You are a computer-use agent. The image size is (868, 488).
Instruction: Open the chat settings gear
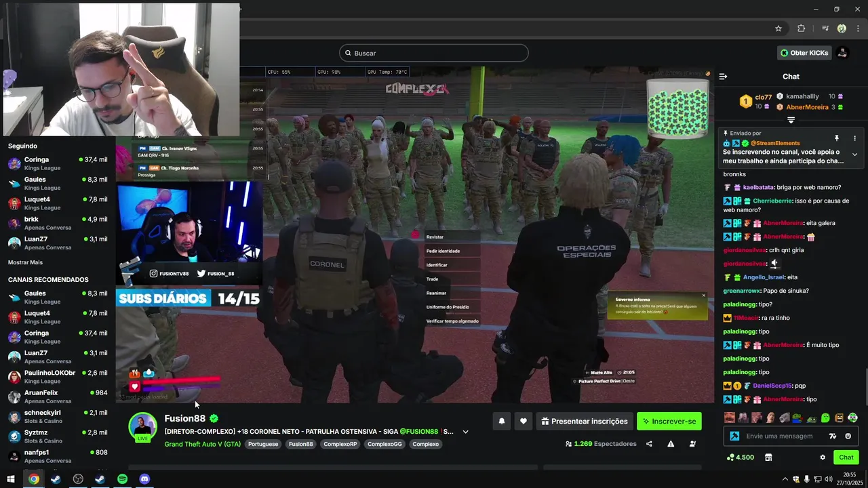tap(823, 457)
